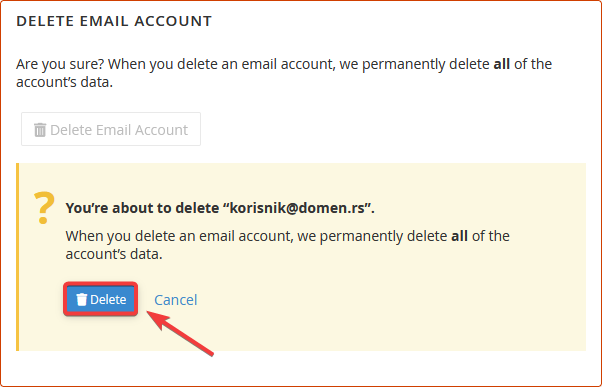Click the top "Are you sure?" warning paragraph
Image resolution: width=602 pixels, height=387 pixels.
pos(284,73)
